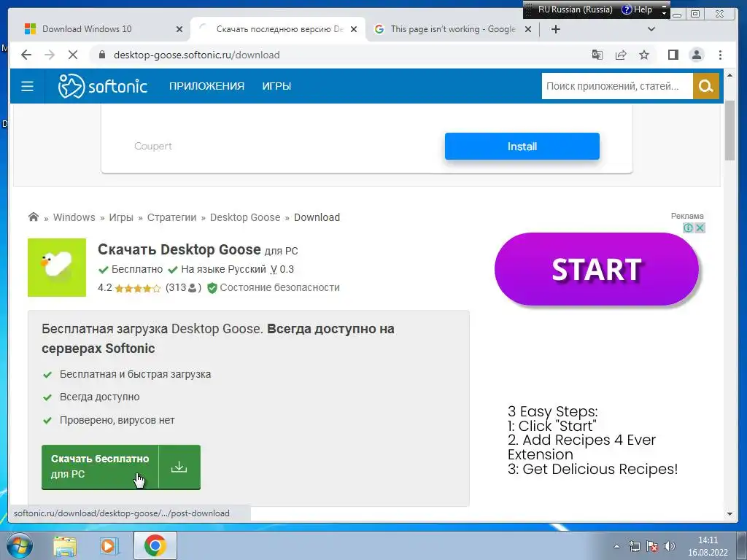The height and width of the screenshot is (560, 747).
Task: Click the scrollbar down arrow
Action: tap(729, 514)
